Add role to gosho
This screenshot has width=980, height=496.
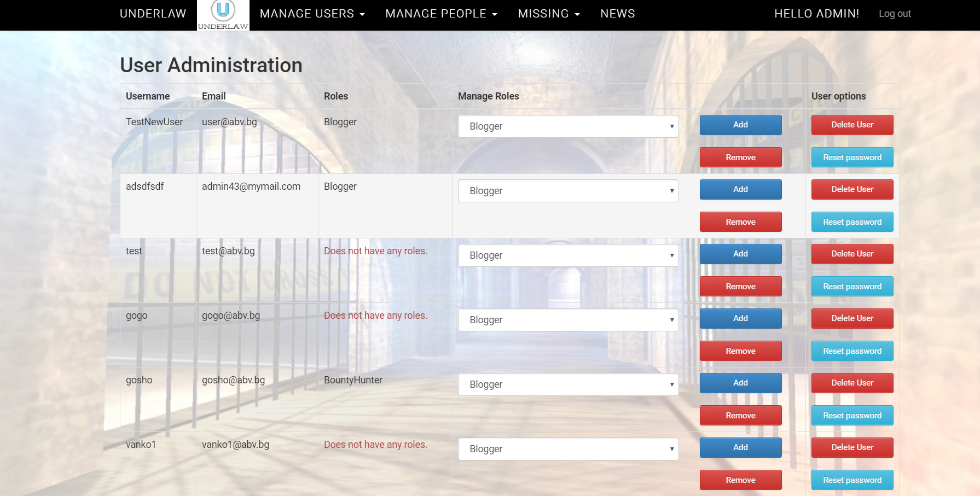pyautogui.click(x=740, y=383)
